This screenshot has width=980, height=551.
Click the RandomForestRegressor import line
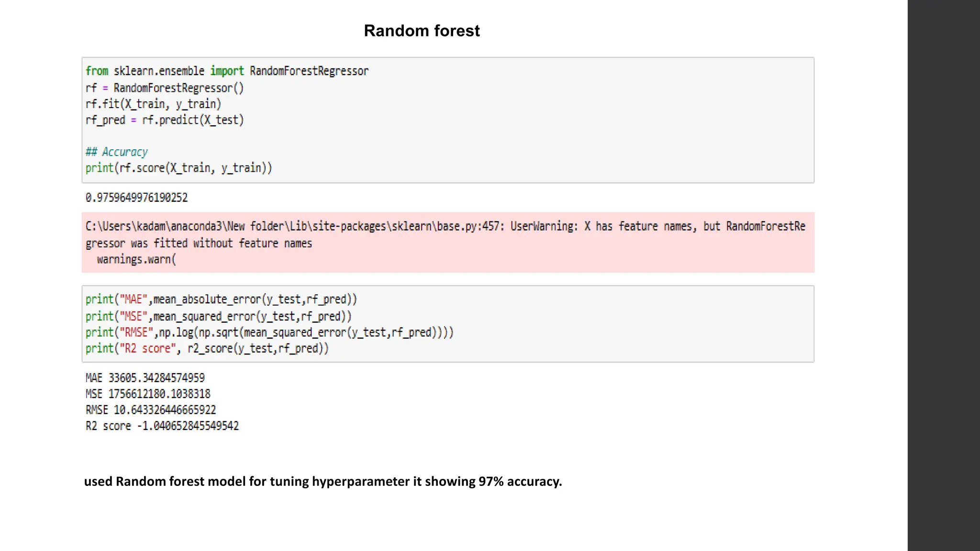(x=227, y=71)
